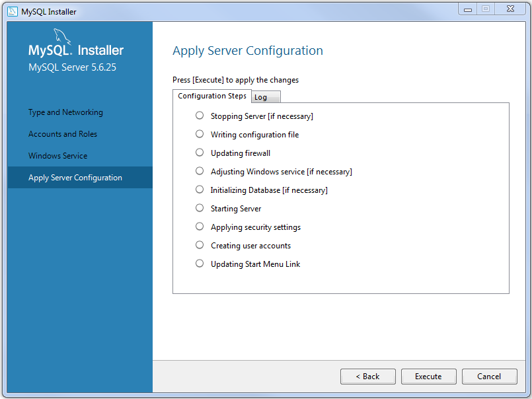Viewport: 532px width, 399px height.
Task: Select the Adjusting Windows service step indicator
Action: pyautogui.click(x=200, y=171)
